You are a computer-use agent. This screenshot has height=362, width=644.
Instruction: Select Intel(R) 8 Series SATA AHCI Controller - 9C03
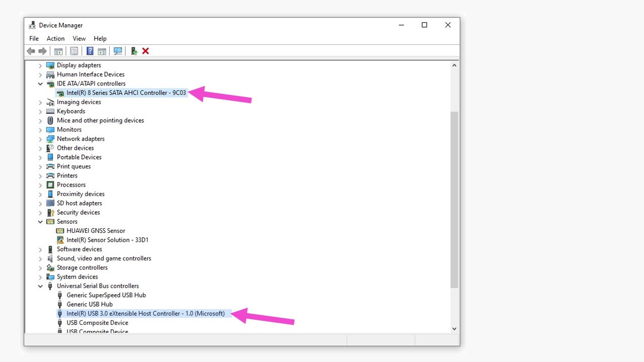pyautogui.click(x=126, y=93)
